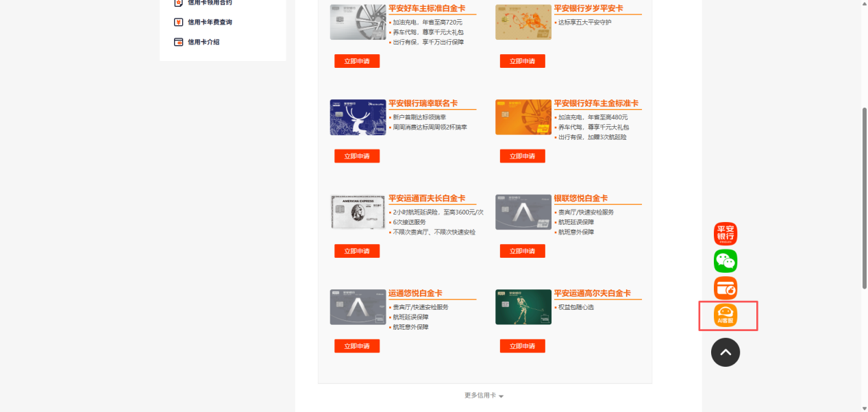Click the card icon beside 信用卡介绍
Screen dimensions: 868x412
[178, 42]
